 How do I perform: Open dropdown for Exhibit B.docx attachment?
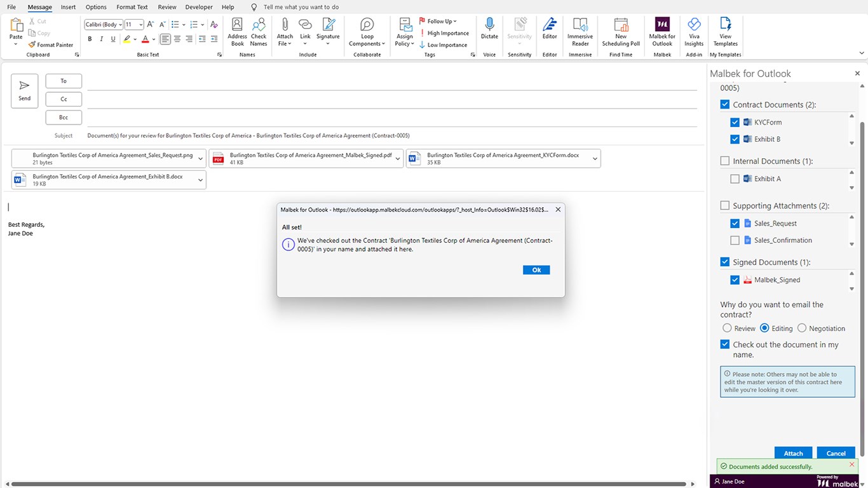pos(200,180)
